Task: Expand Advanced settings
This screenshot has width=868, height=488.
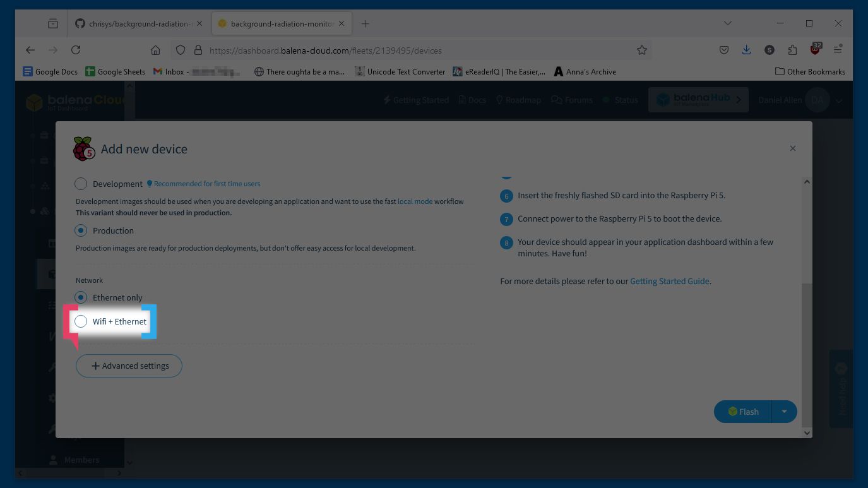Action: pyautogui.click(x=129, y=366)
